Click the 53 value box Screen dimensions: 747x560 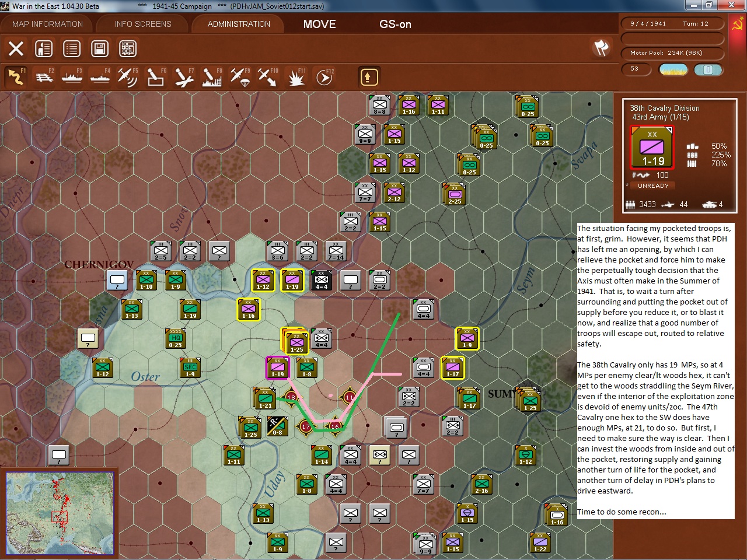point(637,69)
